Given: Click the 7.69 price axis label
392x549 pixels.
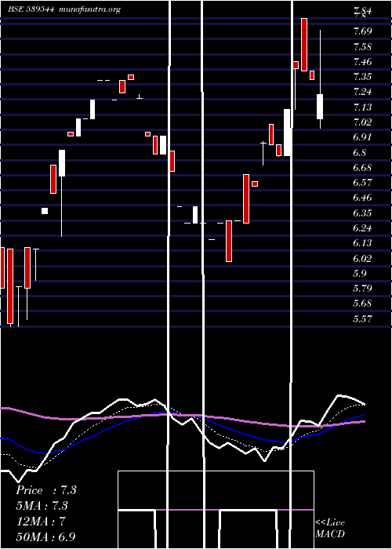Looking at the screenshot, I should (362, 31).
